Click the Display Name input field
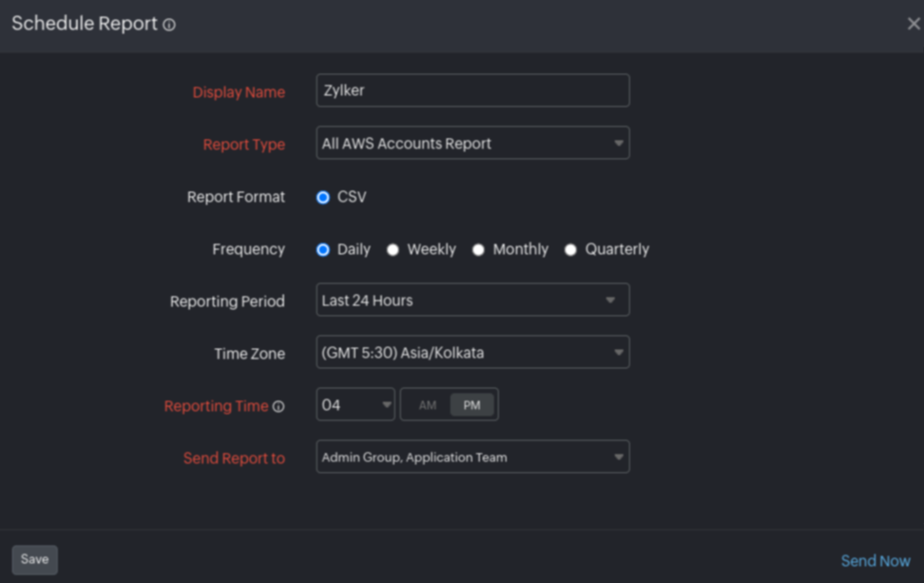 (x=472, y=91)
